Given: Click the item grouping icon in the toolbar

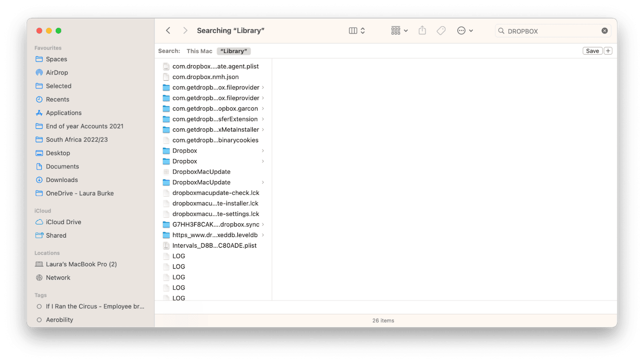Looking at the screenshot, I should tap(396, 30).
